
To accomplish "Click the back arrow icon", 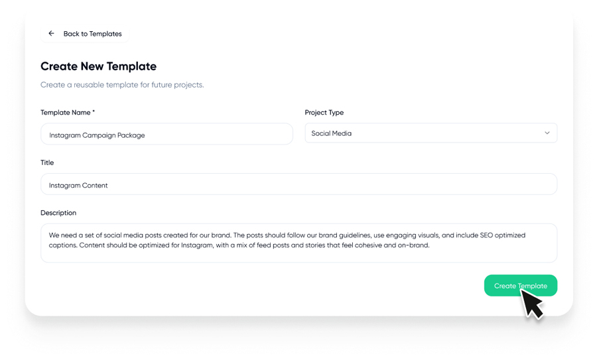I will pyautogui.click(x=51, y=34).
